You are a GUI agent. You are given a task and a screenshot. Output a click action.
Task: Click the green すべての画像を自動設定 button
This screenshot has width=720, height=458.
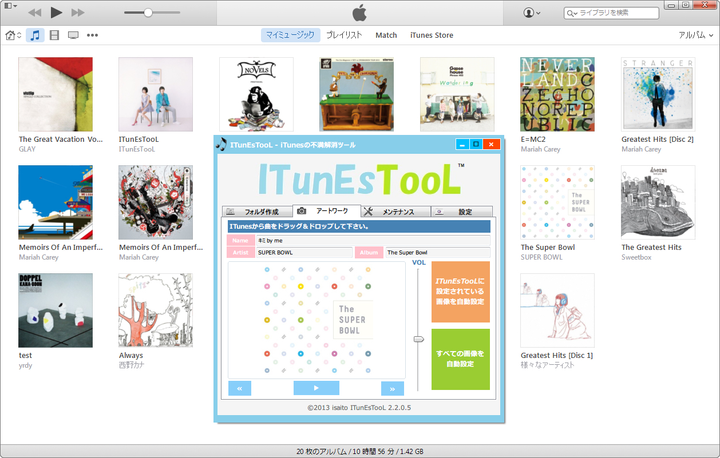461,359
